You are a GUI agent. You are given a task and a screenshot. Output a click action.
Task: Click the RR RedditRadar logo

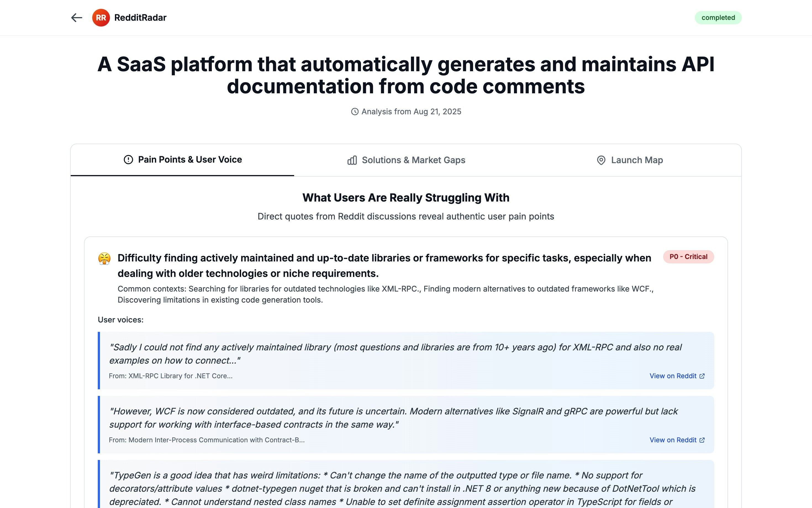101,17
